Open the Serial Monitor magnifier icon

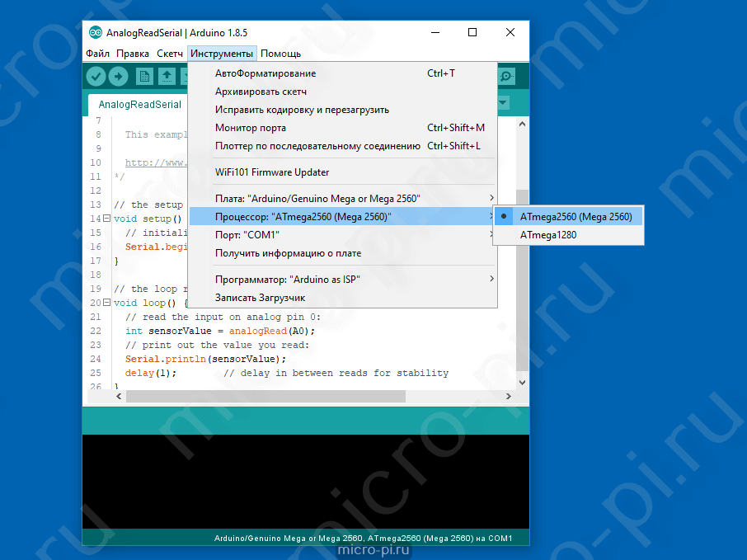tap(506, 77)
